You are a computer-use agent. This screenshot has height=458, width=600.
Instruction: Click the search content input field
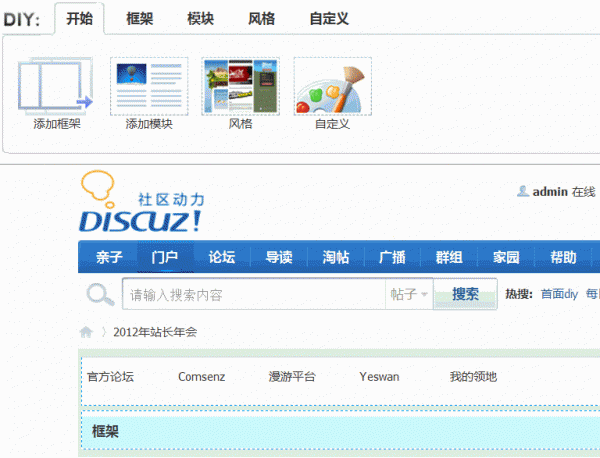click(x=252, y=294)
